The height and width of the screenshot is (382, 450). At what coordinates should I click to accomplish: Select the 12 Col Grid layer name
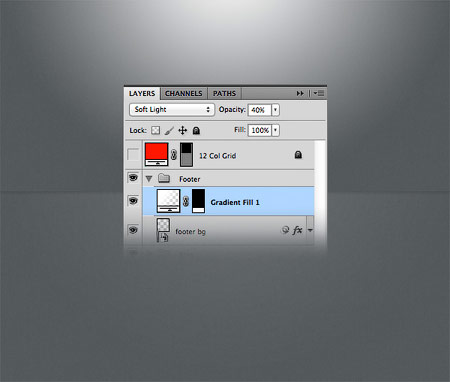tap(218, 156)
